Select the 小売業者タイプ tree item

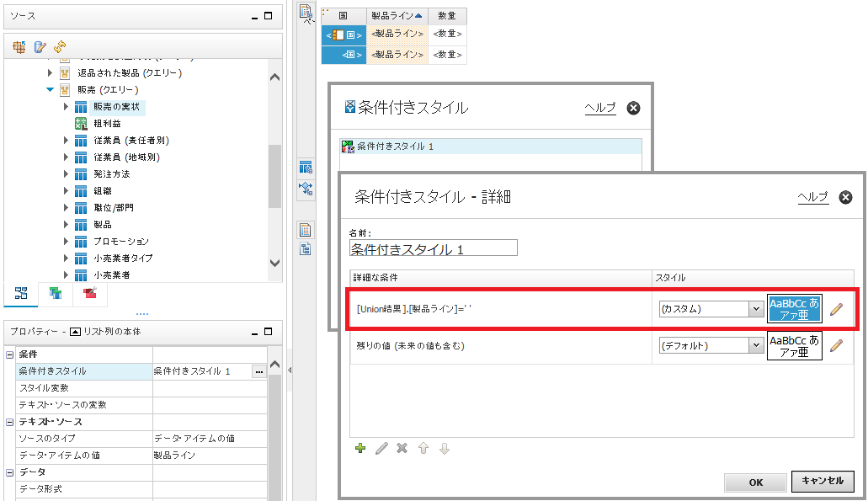123,258
